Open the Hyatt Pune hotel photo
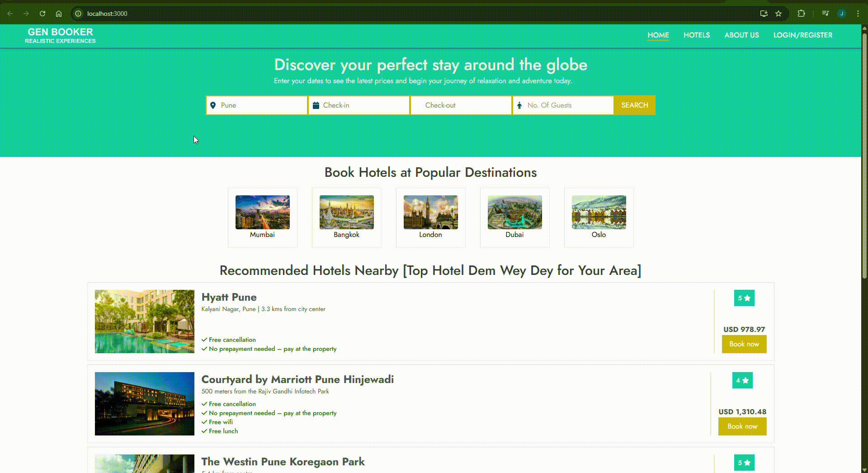The width and height of the screenshot is (868, 473). coord(145,322)
